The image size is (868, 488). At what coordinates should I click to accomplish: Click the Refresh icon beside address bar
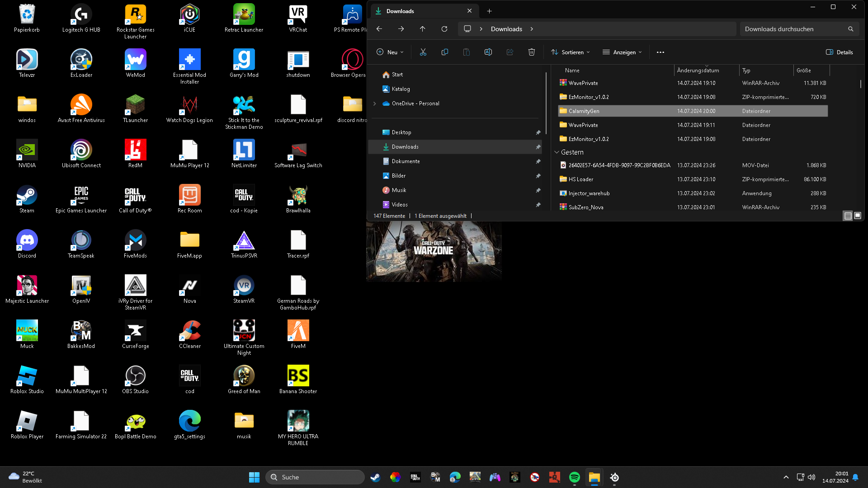[x=444, y=29]
